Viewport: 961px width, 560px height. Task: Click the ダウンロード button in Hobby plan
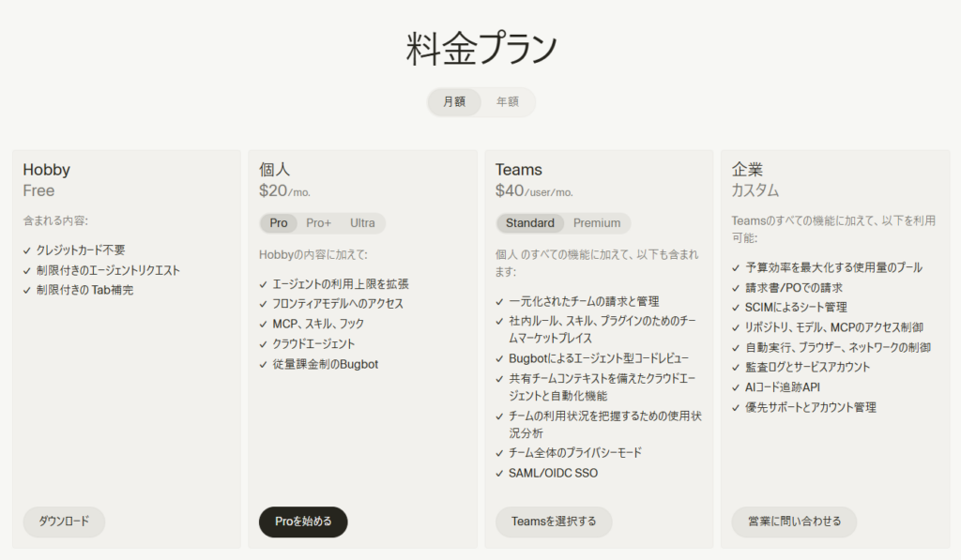click(x=65, y=522)
